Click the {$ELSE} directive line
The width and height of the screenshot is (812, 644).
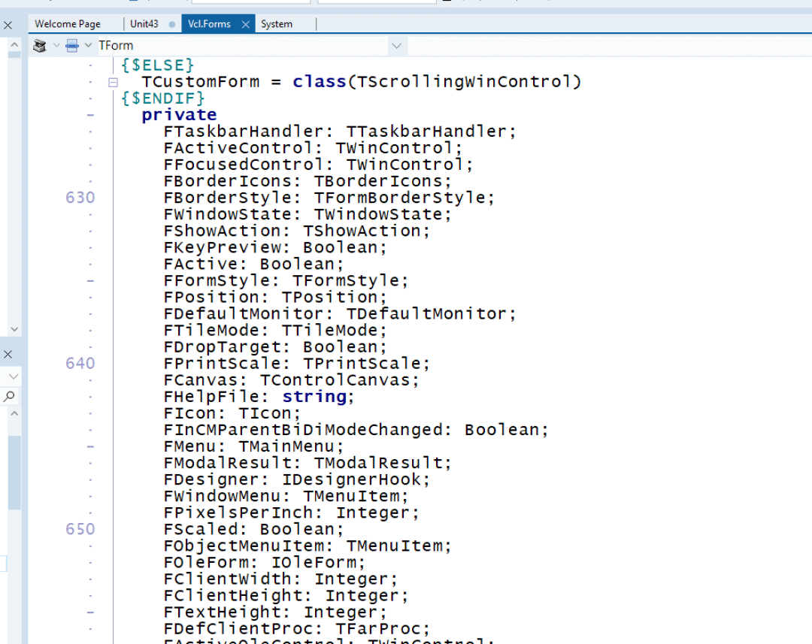click(x=157, y=65)
